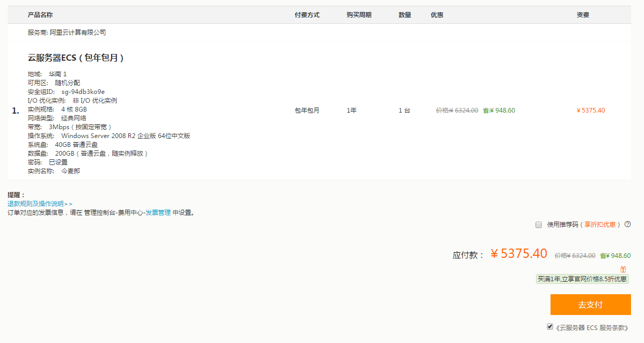
Task: Click the 资费 column header
Action: [583, 15]
